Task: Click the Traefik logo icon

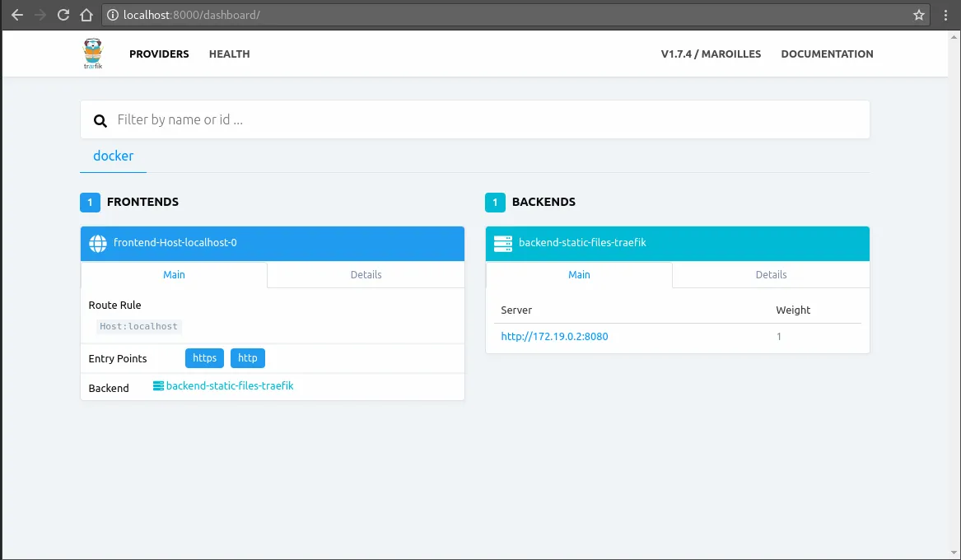Action: point(92,53)
